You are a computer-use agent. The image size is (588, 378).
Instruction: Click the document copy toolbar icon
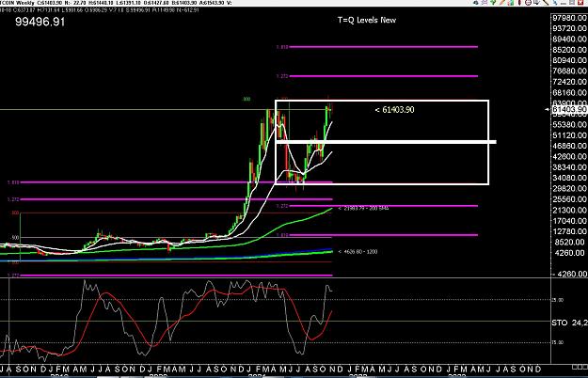click(x=536, y=2)
